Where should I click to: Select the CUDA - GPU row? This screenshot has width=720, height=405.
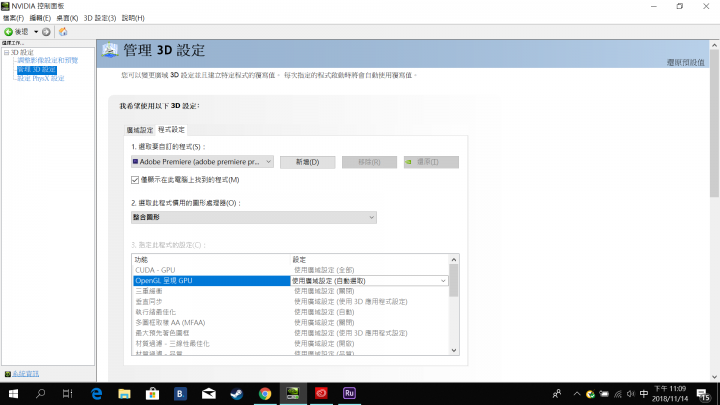click(x=290, y=270)
